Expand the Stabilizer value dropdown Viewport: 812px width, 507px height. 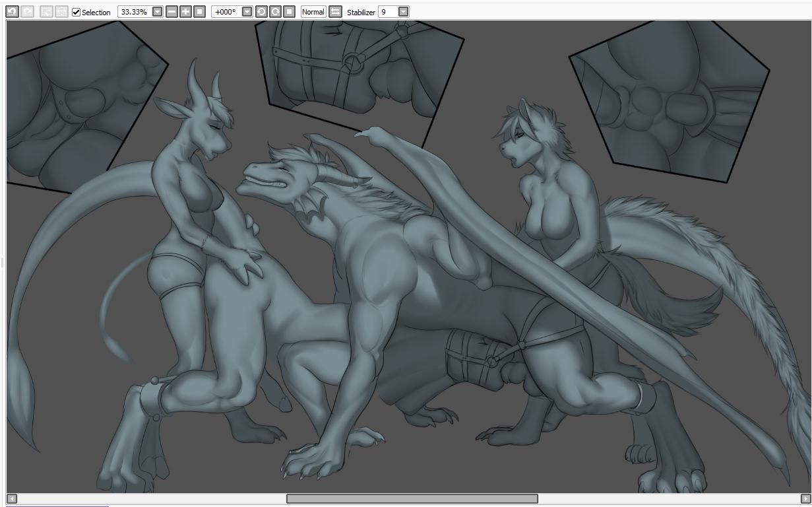click(x=403, y=12)
